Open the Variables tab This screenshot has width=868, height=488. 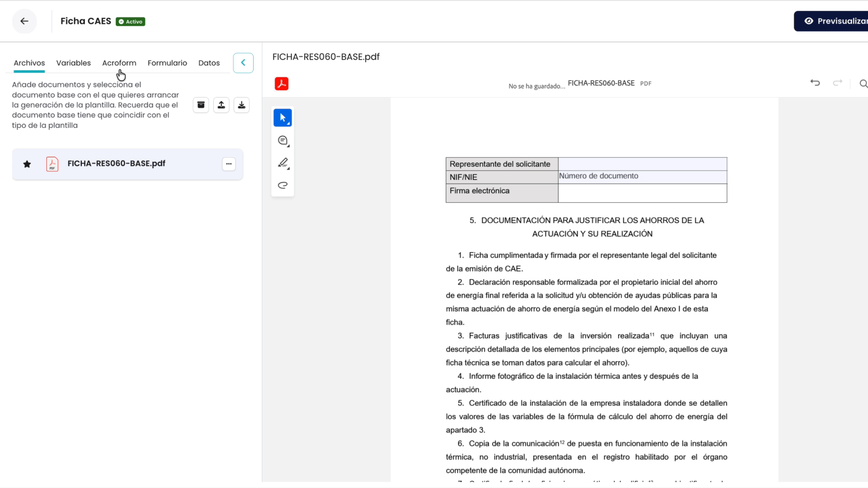[x=73, y=63]
